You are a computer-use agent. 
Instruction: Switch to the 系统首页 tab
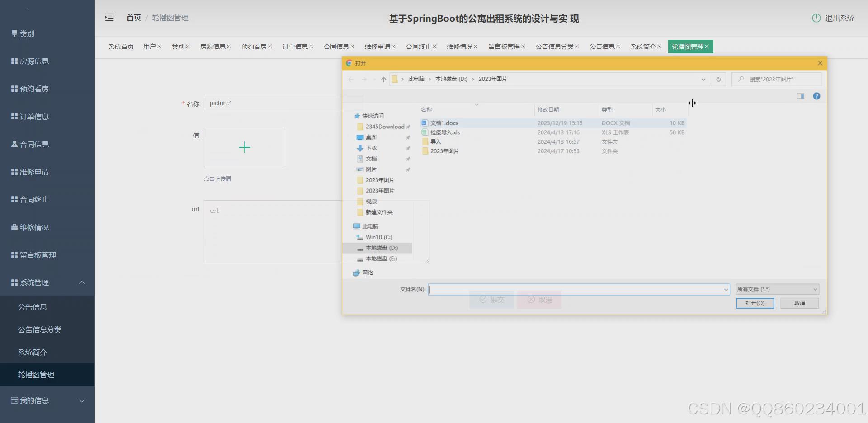(x=121, y=46)
